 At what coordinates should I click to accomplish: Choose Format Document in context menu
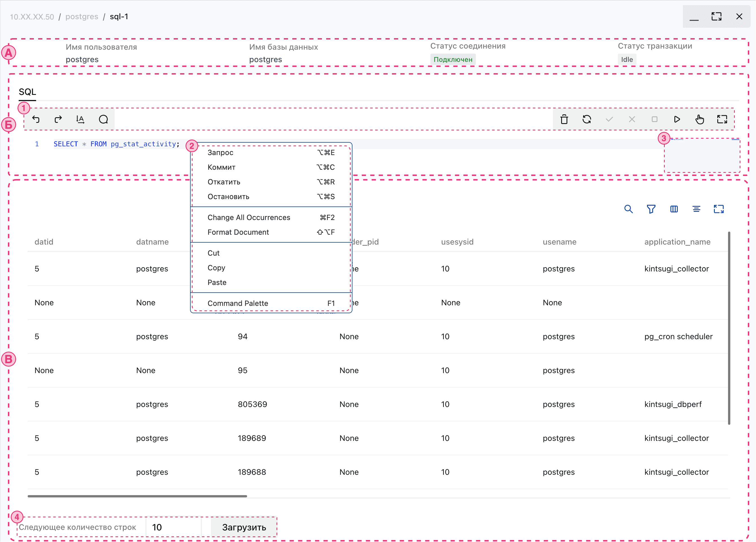238,232
